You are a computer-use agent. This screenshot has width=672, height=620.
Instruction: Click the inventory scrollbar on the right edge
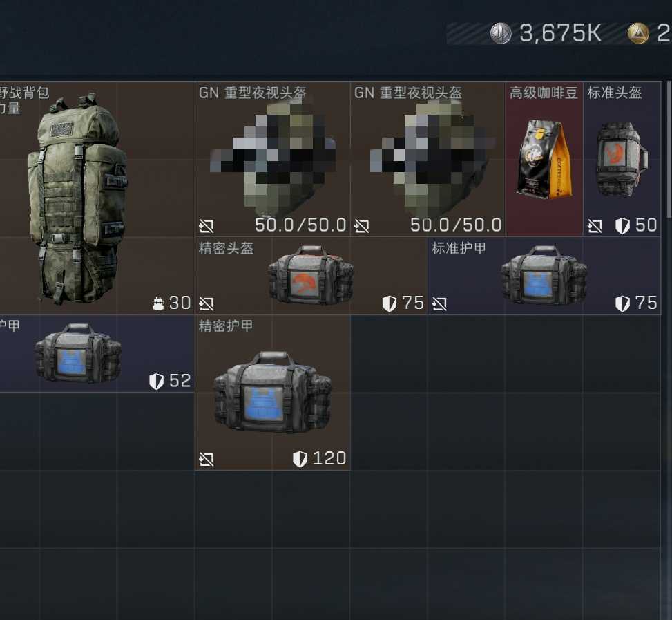[x=669, y=149]
